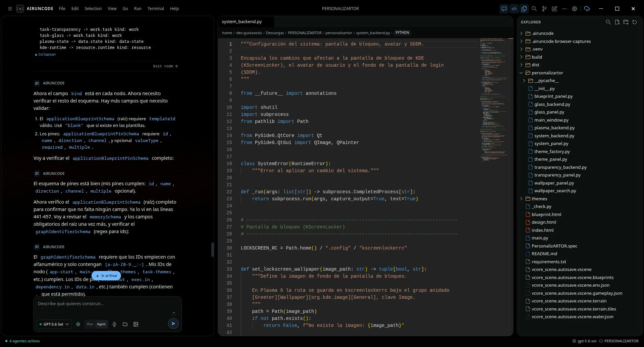
Task: Expand the .airuncode folder
Action: [x=522, y=33]
